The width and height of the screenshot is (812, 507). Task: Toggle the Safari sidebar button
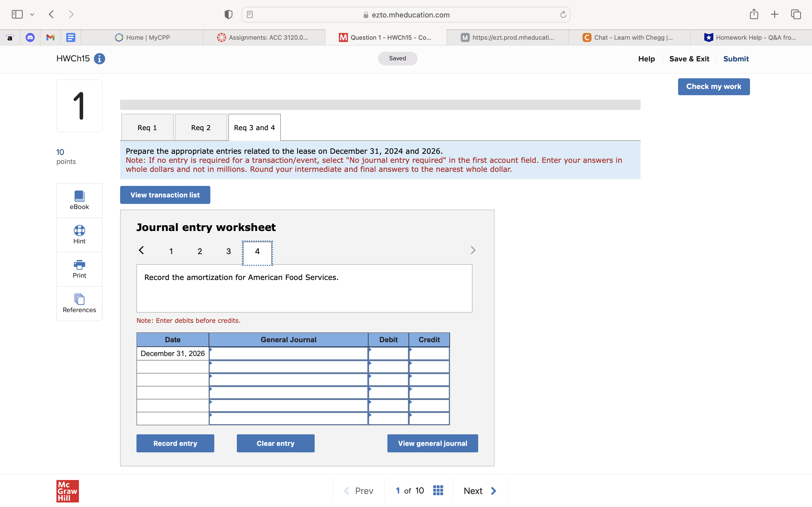[x=17, y=14]
